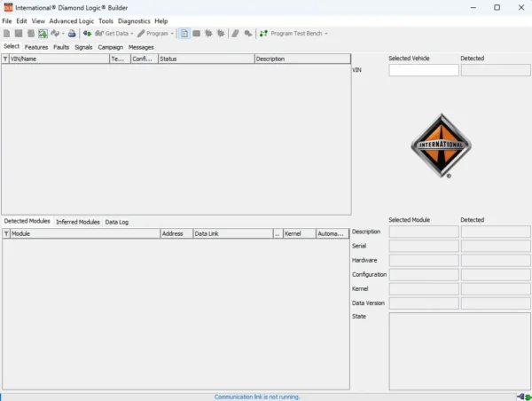Switch to the Signals tab
The image size is (532, 401).
[x=83, y=47]
